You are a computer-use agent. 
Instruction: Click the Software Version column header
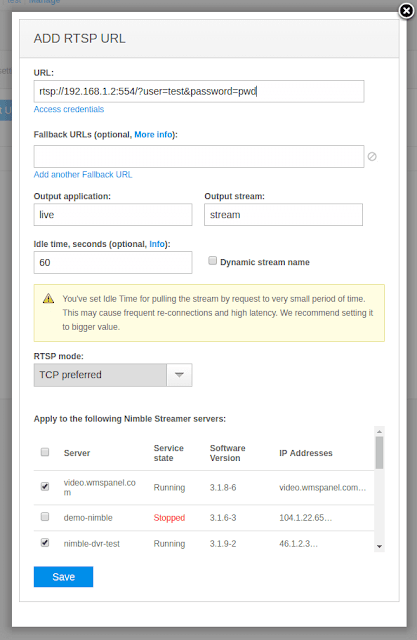pyautogui.click(x=227, y=453)
